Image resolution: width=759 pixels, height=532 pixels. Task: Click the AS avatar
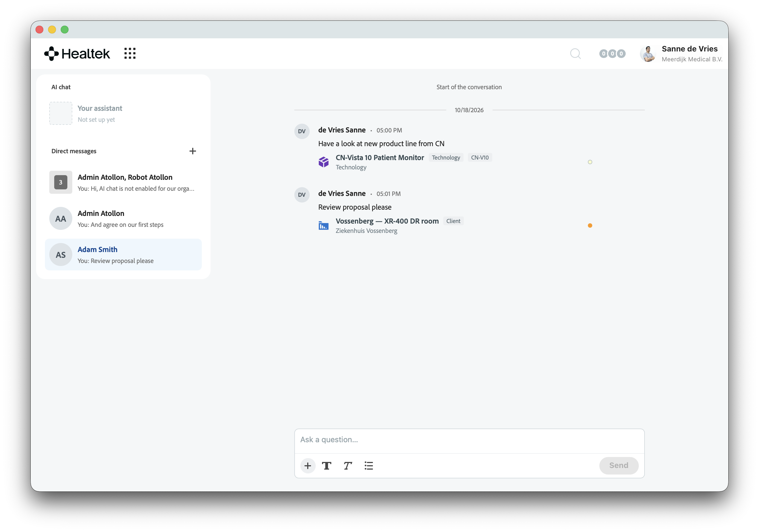[x=61, y=255]
